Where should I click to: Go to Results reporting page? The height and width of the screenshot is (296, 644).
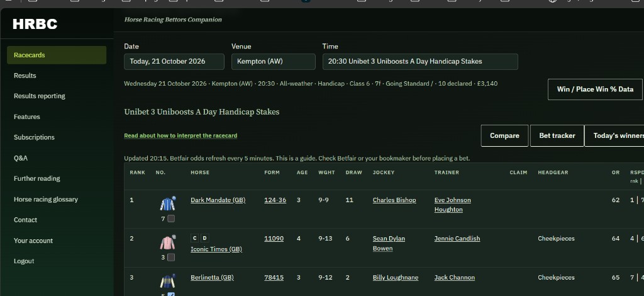click(40, 96)
